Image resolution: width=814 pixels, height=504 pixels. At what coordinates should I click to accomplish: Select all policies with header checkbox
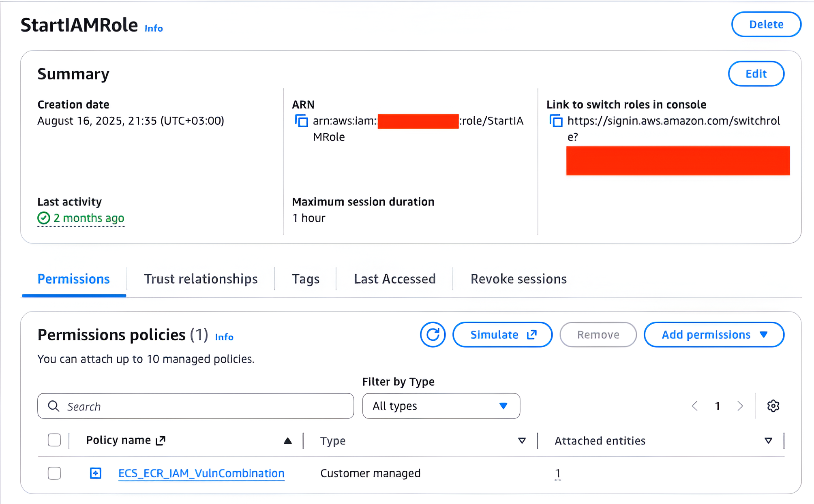click(54, 440)
